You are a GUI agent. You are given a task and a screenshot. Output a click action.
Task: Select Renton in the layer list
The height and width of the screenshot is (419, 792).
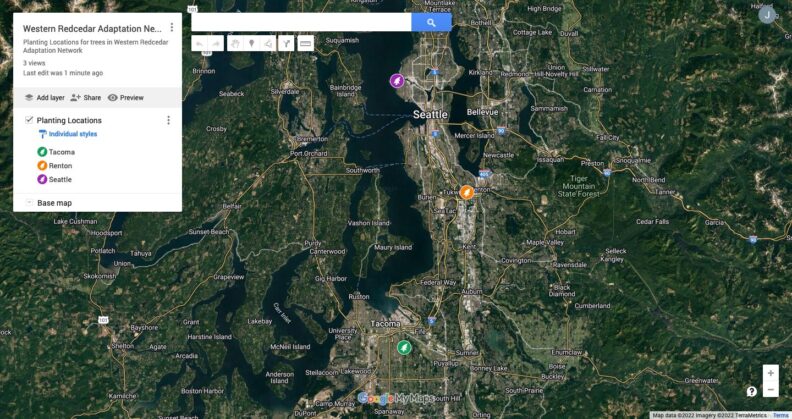coord(60,166)
